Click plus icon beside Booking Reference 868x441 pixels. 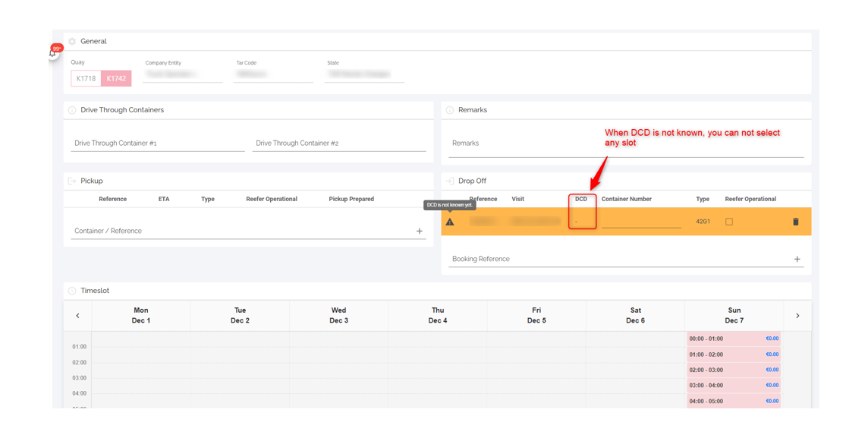click(797, 259)
